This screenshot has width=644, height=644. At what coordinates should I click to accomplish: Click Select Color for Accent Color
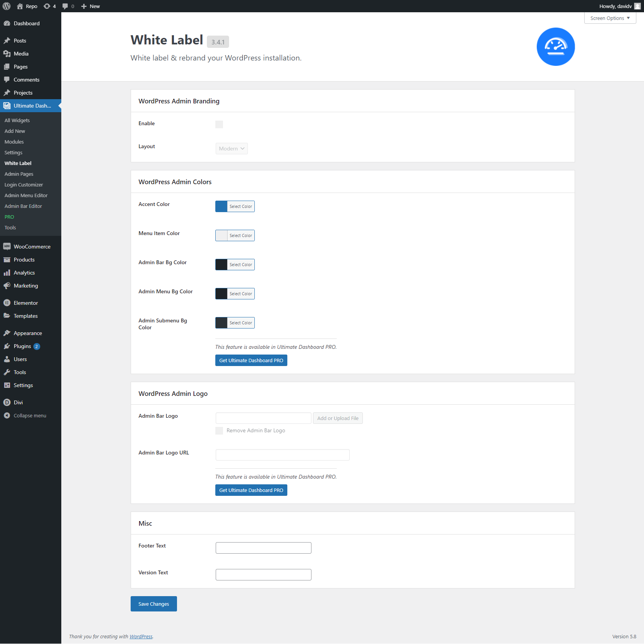241,206
